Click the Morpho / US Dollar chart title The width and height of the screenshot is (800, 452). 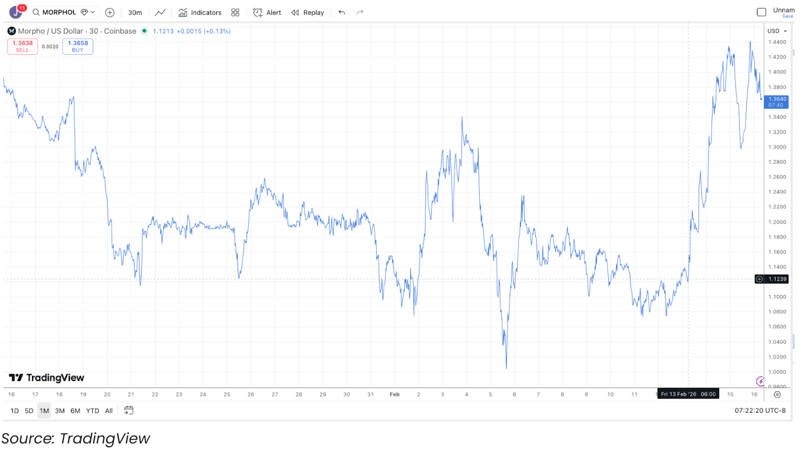coord(77,31)
